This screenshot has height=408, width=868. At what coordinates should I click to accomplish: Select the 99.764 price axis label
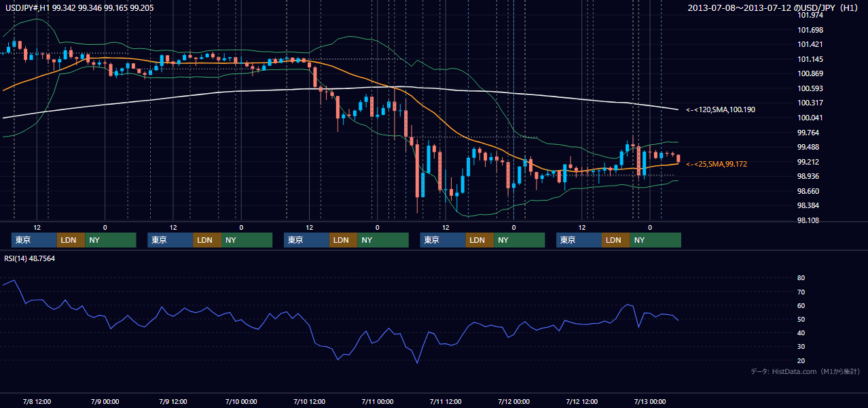tap(808, 133)
